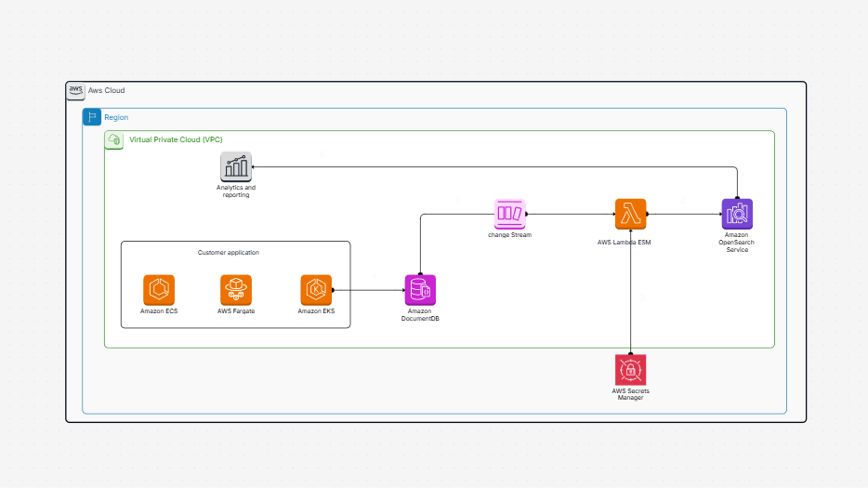The height and width of the screenshot is (488, 868).
Task: Click the 'Customer application' box title
Action: tap(228, 253)
